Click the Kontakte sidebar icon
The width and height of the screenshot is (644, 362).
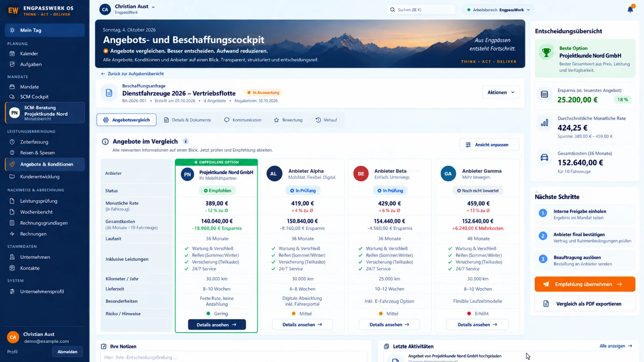pos(12,268)
